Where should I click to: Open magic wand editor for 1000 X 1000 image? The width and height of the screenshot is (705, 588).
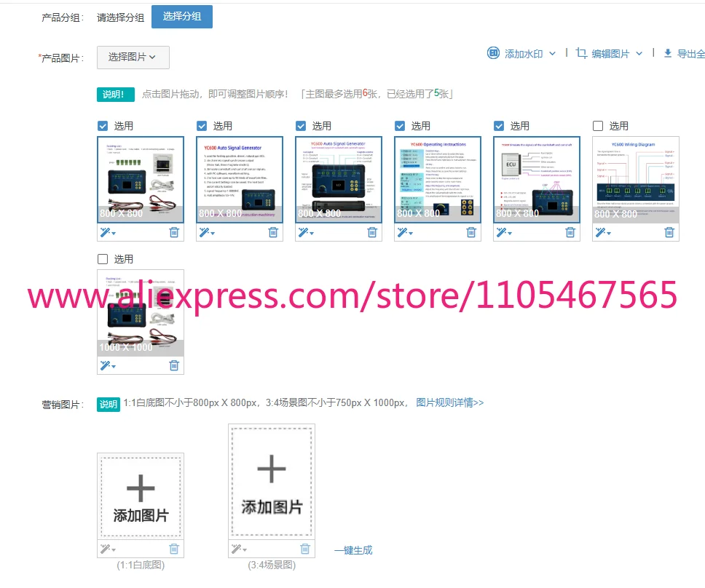click(x=108, y=365)
